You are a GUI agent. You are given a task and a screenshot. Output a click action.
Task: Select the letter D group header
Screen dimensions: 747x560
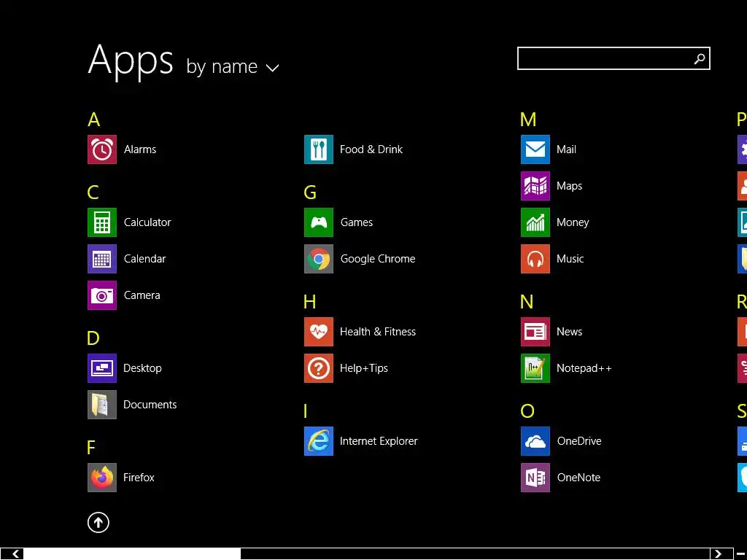(x=93, y=338)
